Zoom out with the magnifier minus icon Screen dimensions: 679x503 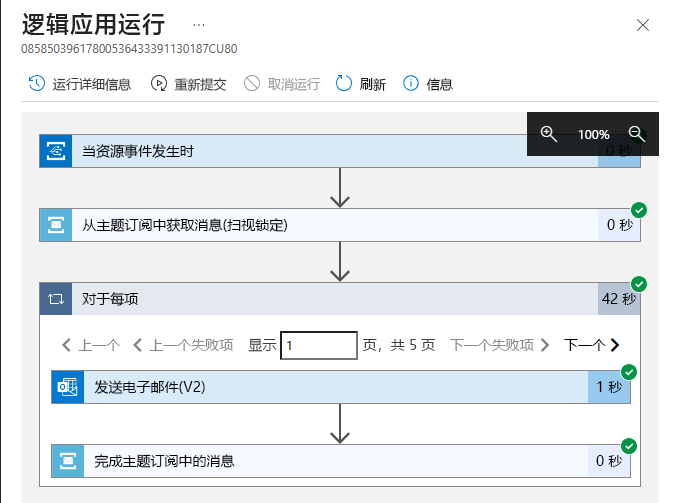[637, 134]
